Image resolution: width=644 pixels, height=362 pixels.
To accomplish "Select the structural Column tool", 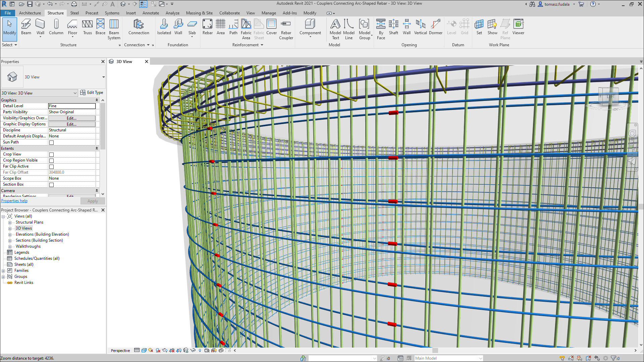I will [56, 27].
